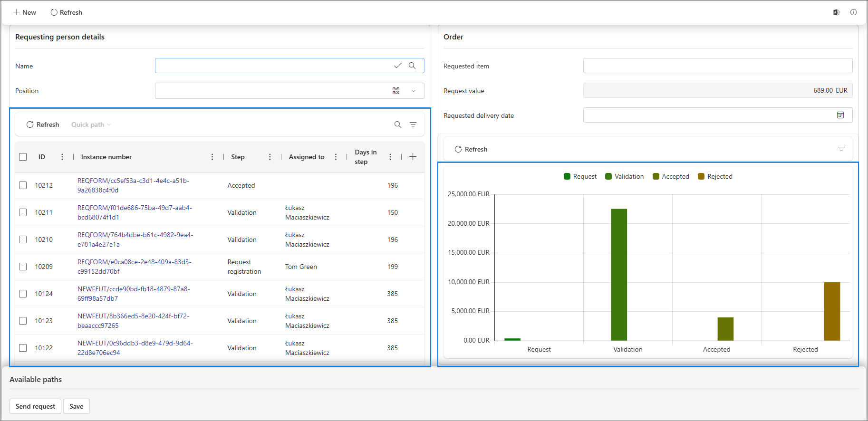Open the instances table filter icon
This screenshot has height=421, width=868.
[x=413, y=124]
